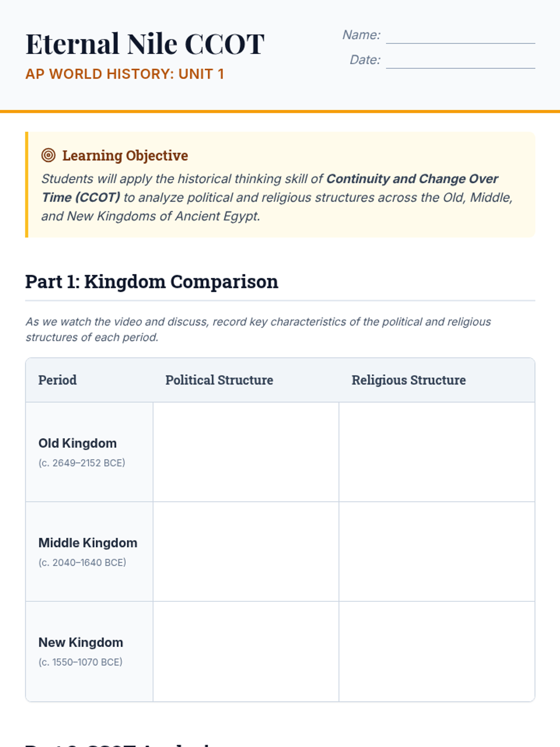
Task: Click the bold Continuity and Change Over Time text
Action: (x=270, y=188)
